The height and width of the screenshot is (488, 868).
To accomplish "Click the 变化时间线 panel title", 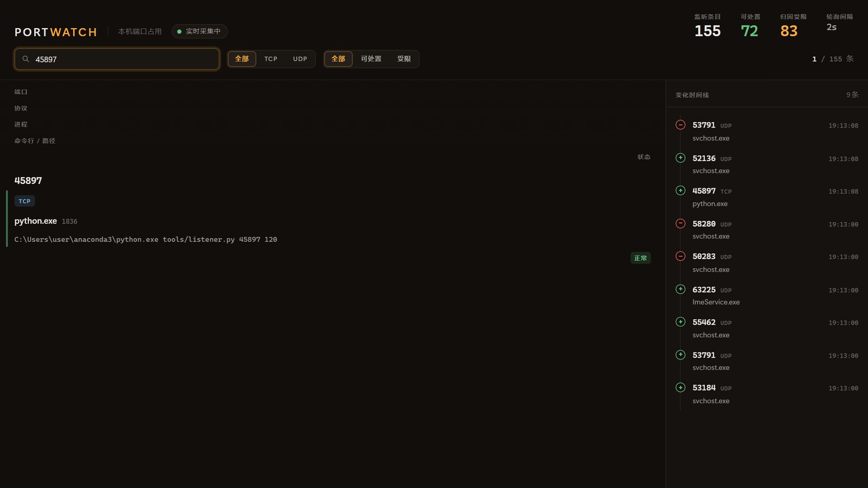I will coord(692,95).
